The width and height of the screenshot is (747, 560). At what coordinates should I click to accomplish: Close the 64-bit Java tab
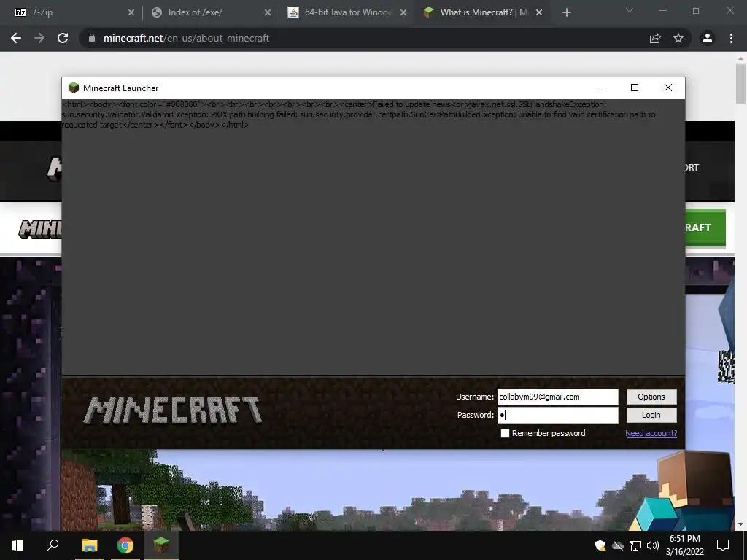(403, 12)
